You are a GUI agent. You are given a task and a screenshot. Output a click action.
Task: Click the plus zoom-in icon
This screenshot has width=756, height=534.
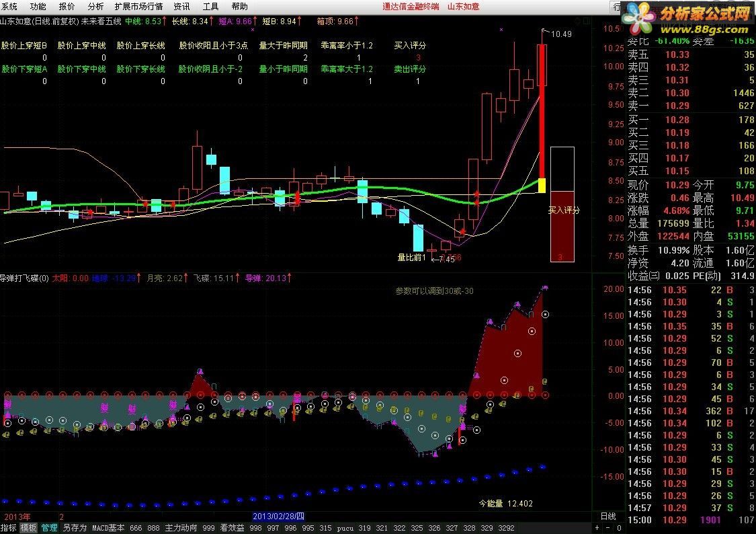[597, 528]
